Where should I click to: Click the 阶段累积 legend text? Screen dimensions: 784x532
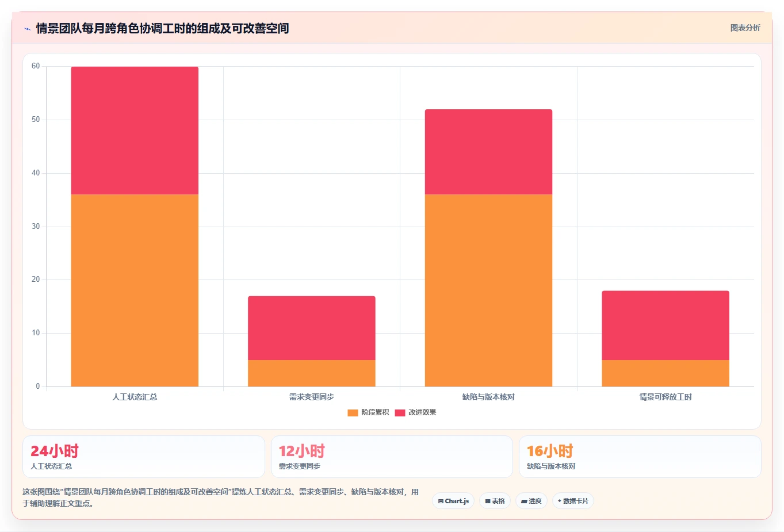[x=375, y=412]
